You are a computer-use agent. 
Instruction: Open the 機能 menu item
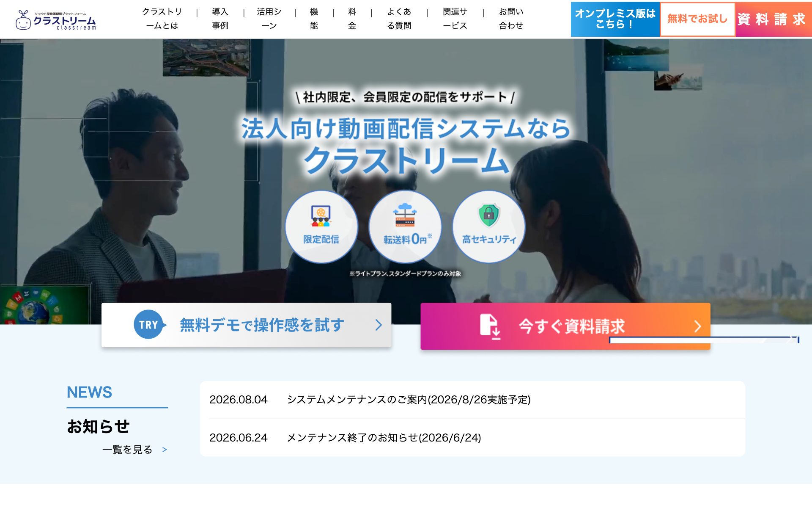click(x=314, y=19)
